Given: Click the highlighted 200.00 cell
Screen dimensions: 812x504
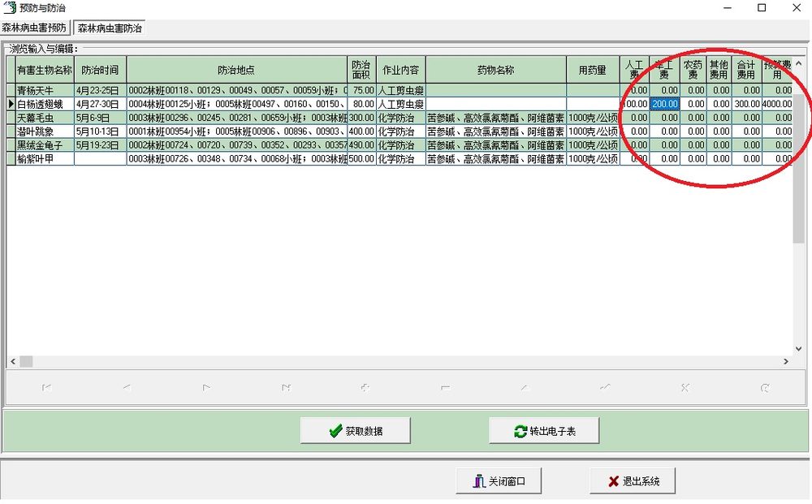Looking at the screenshot, I should (x=664, y=104).
